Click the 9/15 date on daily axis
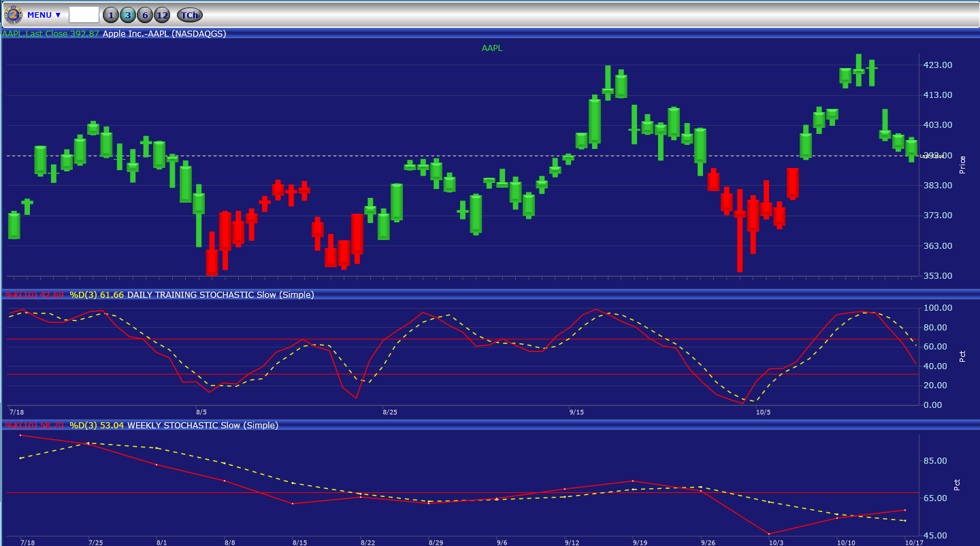980x546 pixels. [577, 412]
